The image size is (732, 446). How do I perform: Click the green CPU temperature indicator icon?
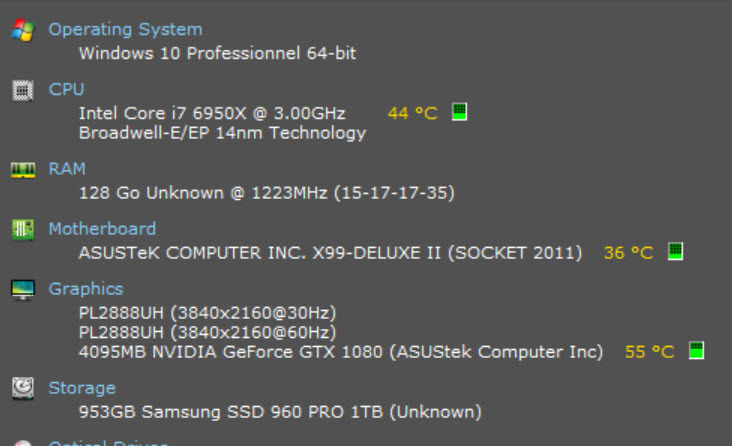[459, 112]
